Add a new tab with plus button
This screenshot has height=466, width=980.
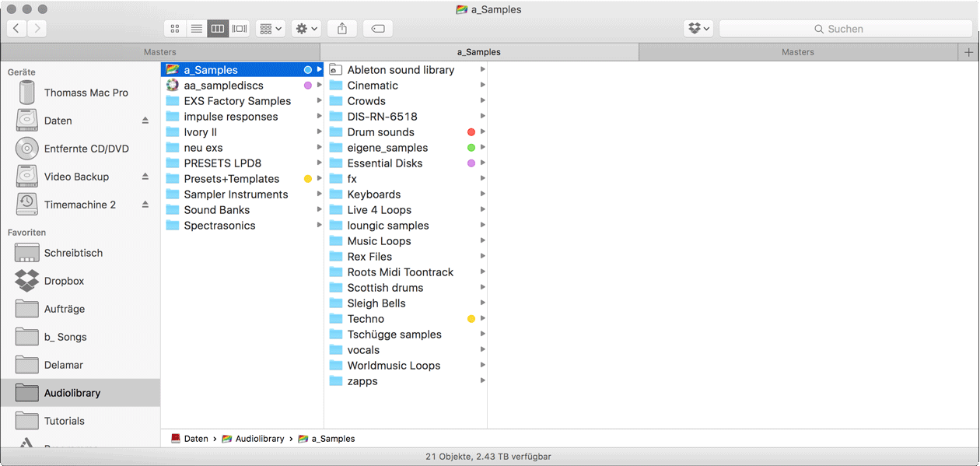[968, 52]
